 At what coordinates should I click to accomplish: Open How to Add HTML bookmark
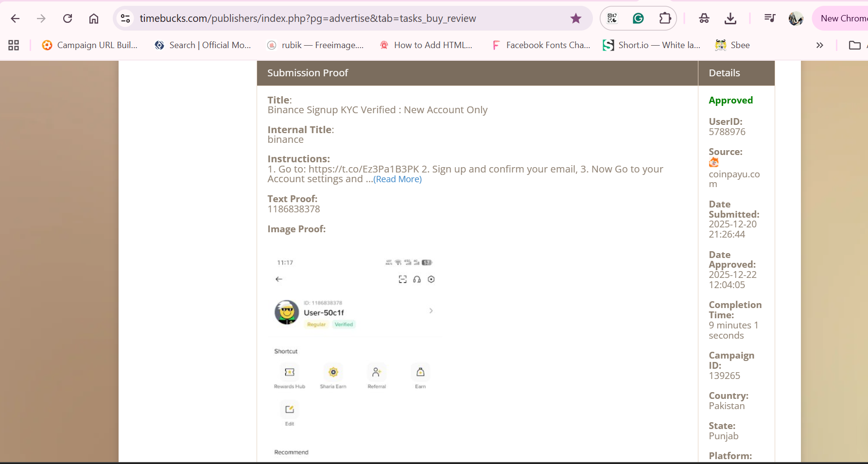coord(426,45)
